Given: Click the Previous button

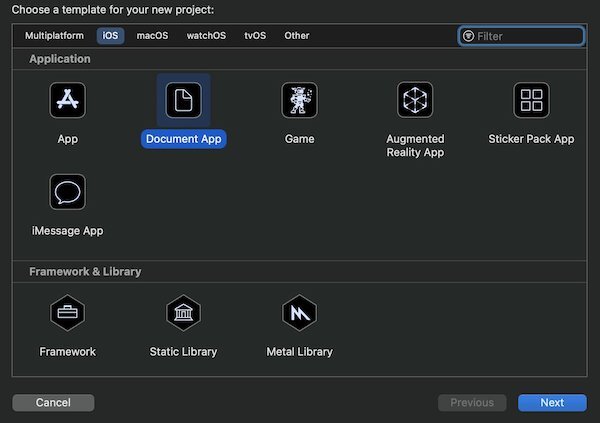Looking at the screenshot, I should pyautogui.click(x=472, y=403).
